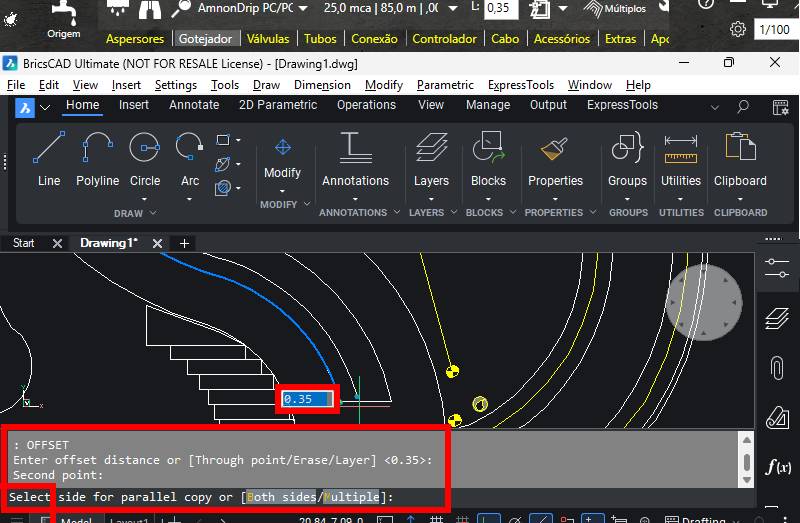Screen dimensions: 800x523
Task: Open the Parametric menu
Action: (x=445, y=85)
